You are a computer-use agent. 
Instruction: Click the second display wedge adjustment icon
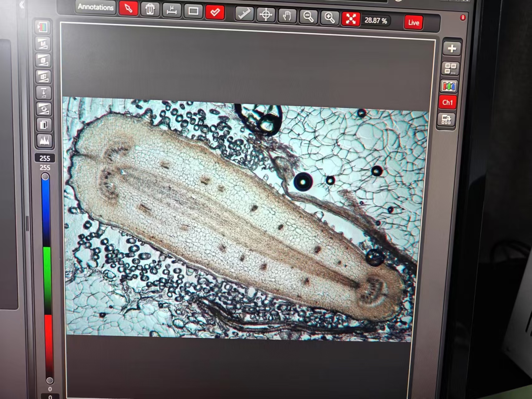point(43,60)
